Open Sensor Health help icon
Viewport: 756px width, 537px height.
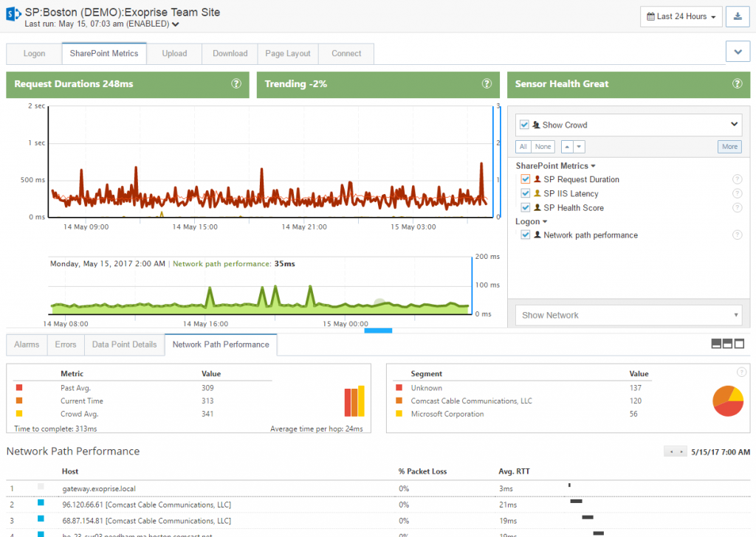pyautogui.click(x=737, y=84)
